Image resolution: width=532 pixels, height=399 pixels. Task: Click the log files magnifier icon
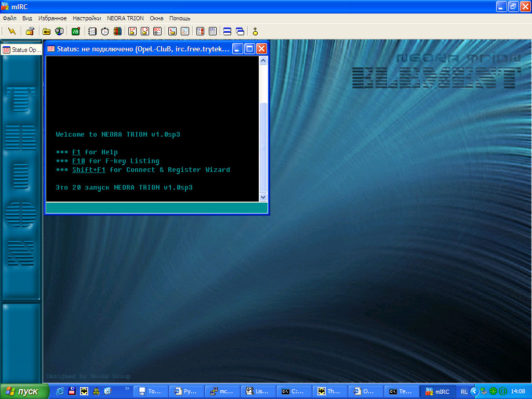[x=185, y=32]
